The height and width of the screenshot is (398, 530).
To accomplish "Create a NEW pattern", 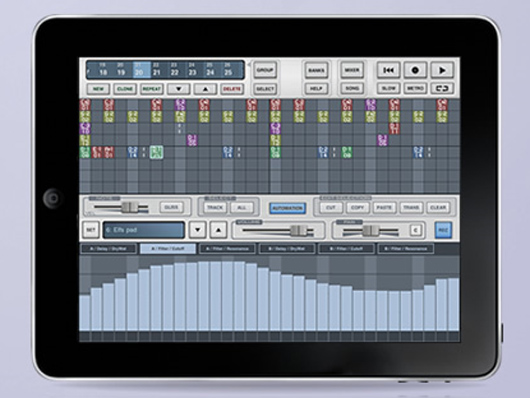I will (98, 89).
